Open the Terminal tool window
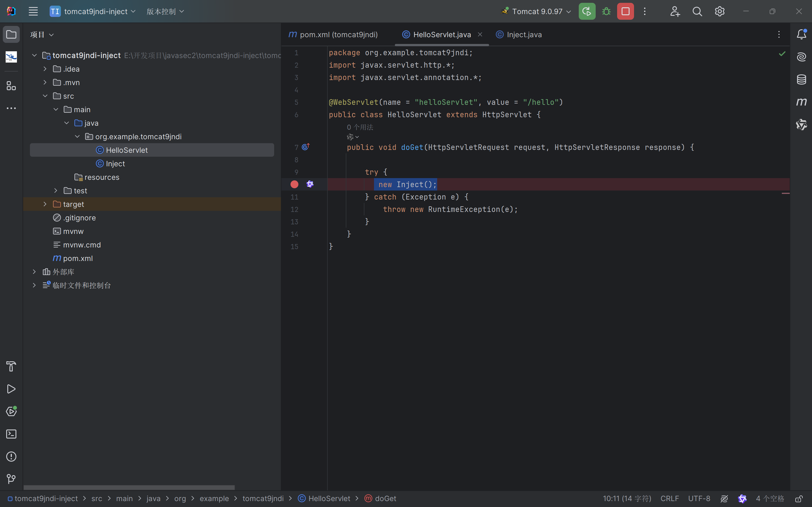 (11, 434)
